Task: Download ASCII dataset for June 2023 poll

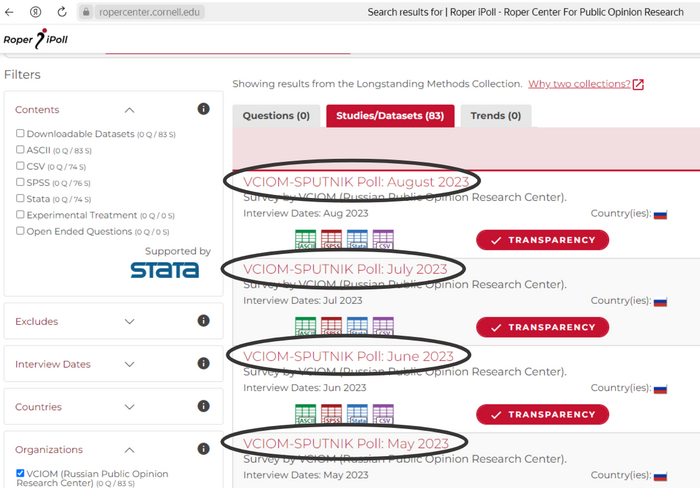Action: coord(305,413)
